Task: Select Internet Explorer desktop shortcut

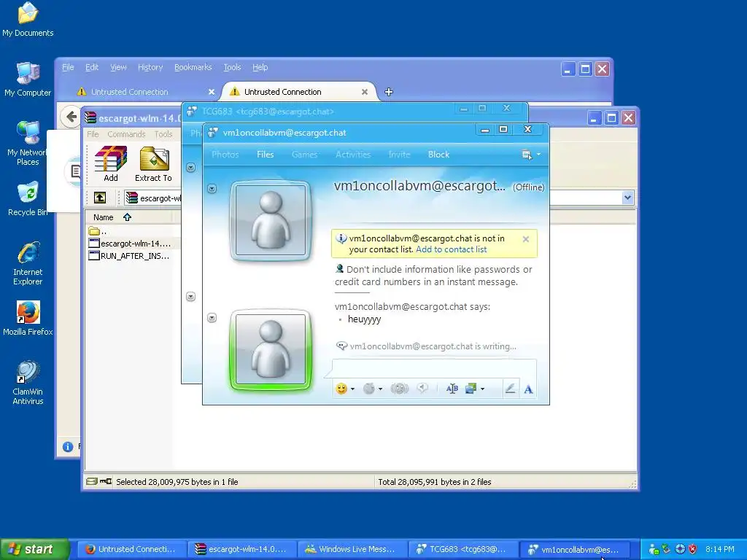Action: (x=28, y=263)
